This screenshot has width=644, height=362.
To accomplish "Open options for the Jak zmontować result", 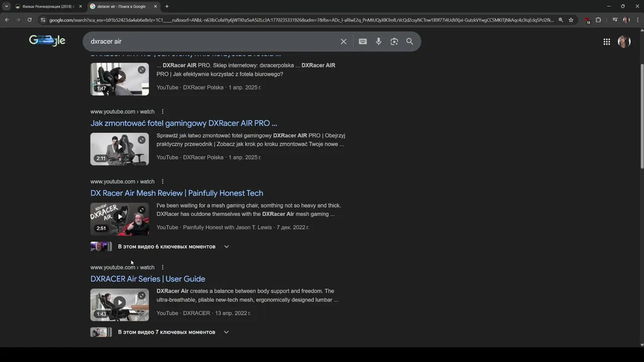I will pos(163,112).
